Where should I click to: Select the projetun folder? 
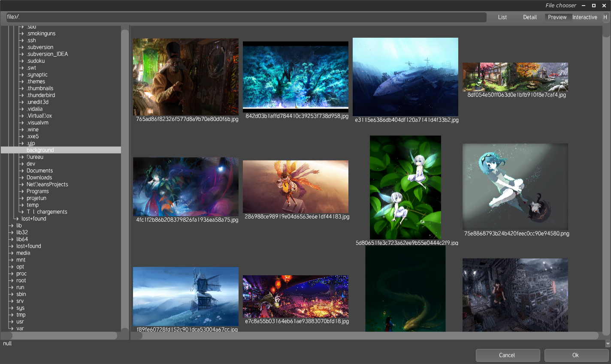point(36,198)
